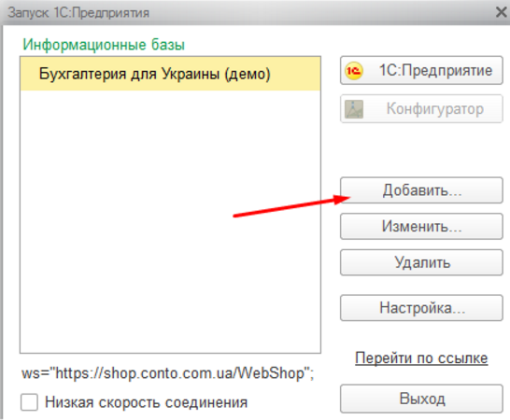Close the Запуск 1С:Предприятия window
This screenshot has height=420, width=510.
tap(502, 12)
